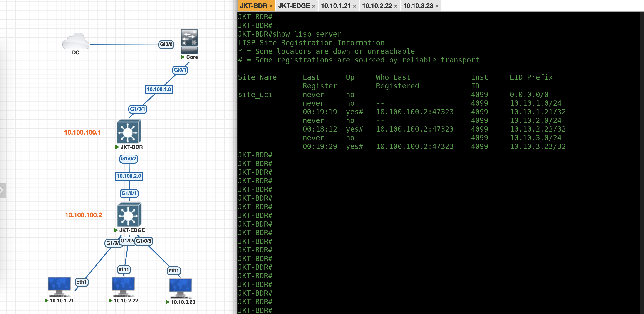
Task: Click the G1/0/5 interface label
Action: [144, 241]
